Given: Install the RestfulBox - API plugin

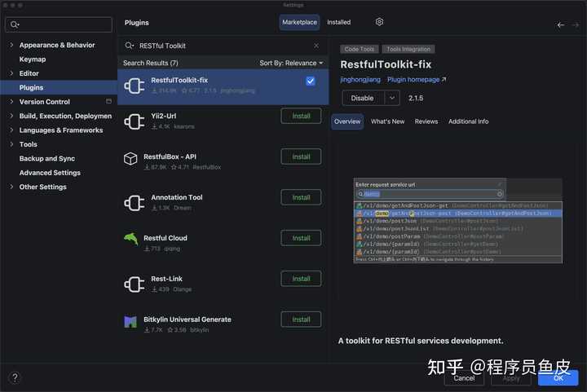Looking at the screenshot, I should coord(301,156).
